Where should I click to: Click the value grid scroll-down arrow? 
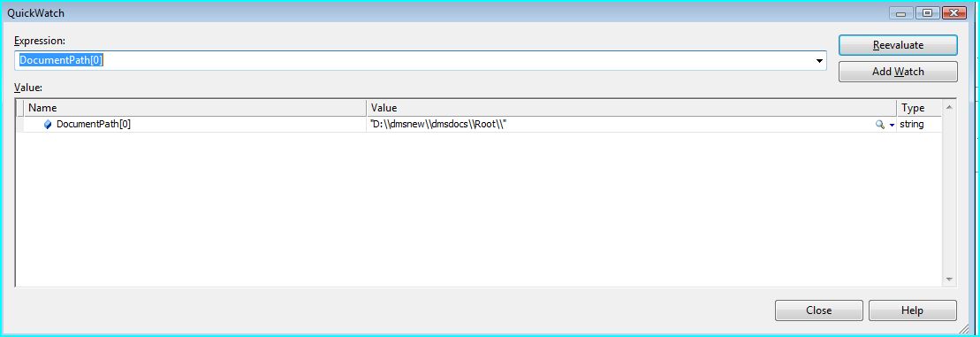point(949,279)
